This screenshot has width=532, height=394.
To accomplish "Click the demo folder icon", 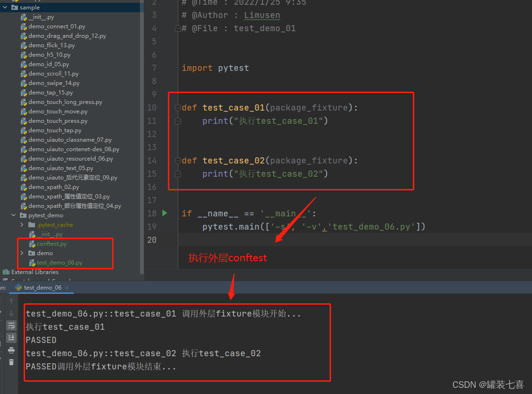I will click(32, 253).
